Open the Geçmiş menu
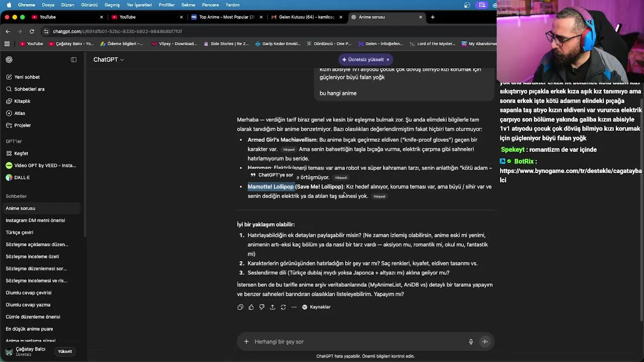The image size is (644, 362). click(112, 5)
